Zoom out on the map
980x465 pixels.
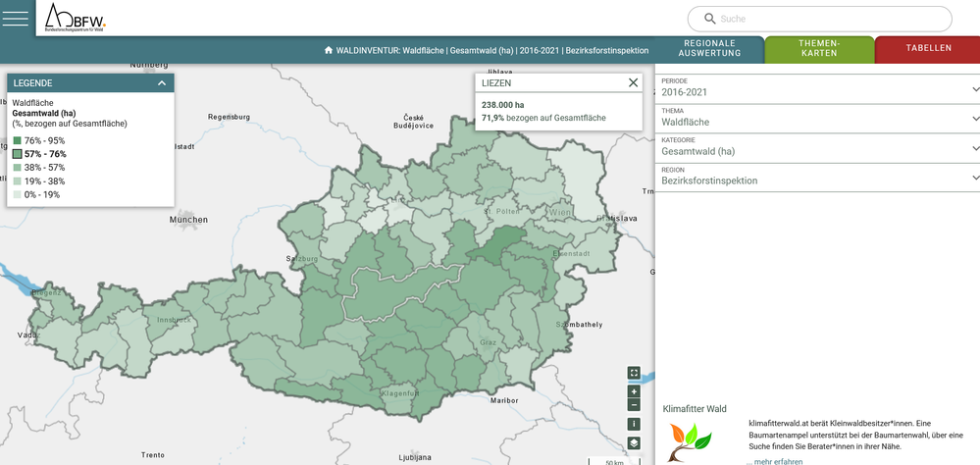[x=634, y=404]
